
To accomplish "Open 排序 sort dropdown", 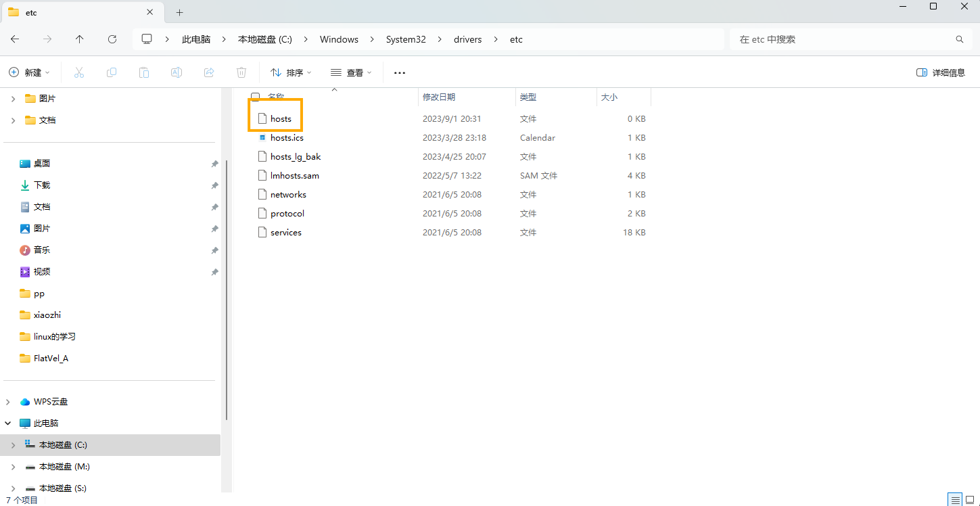I will point(291,72).
